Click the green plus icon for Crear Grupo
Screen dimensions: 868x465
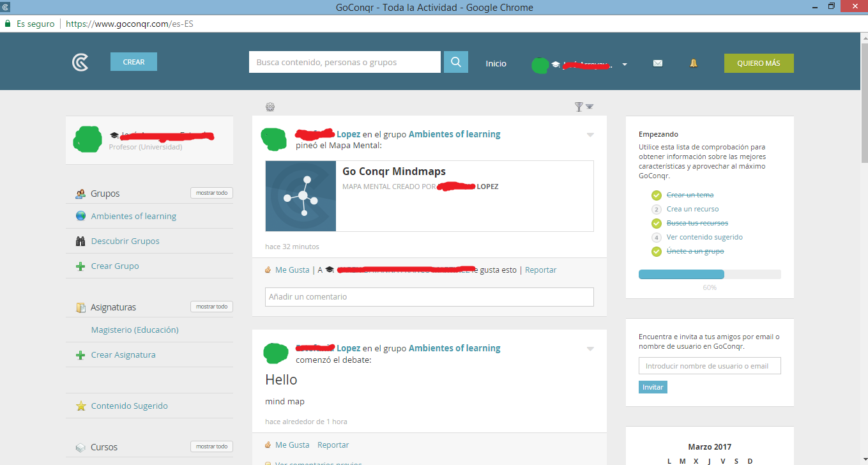[x=80, y=266]
